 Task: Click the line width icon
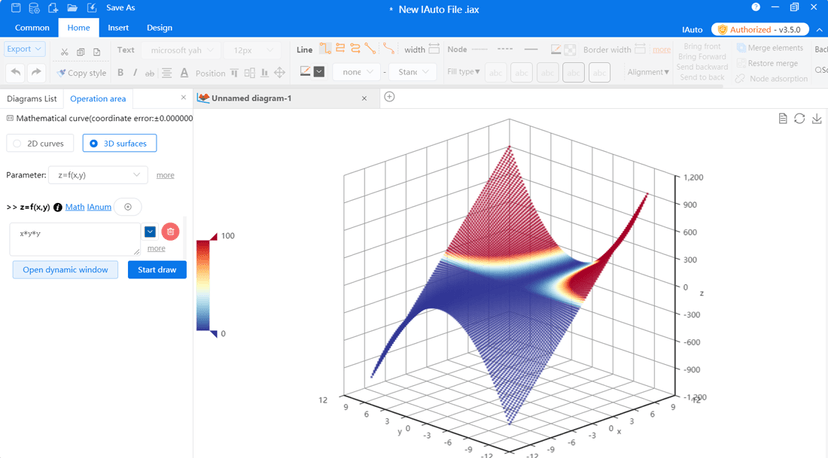point(434,49)
